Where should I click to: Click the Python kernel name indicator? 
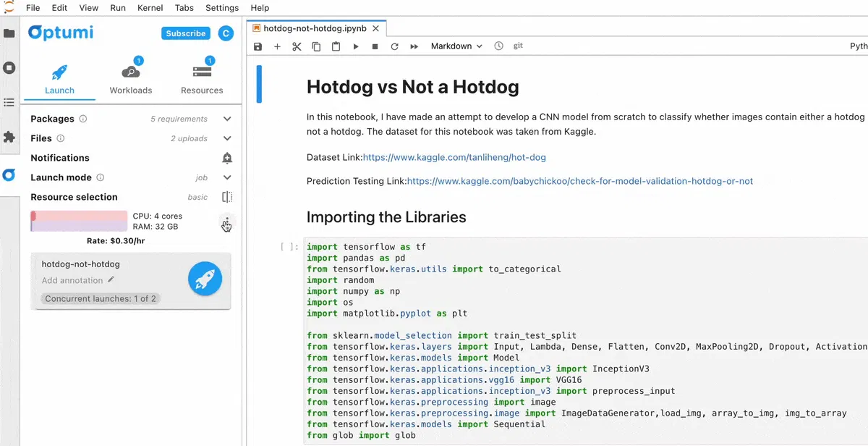859,46
